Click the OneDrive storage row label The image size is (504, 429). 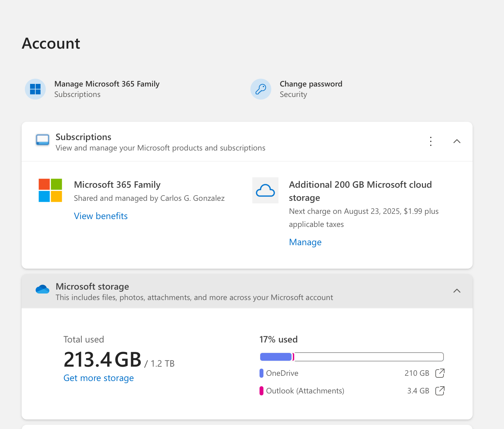pyautogui.click(x=282, y=373)
